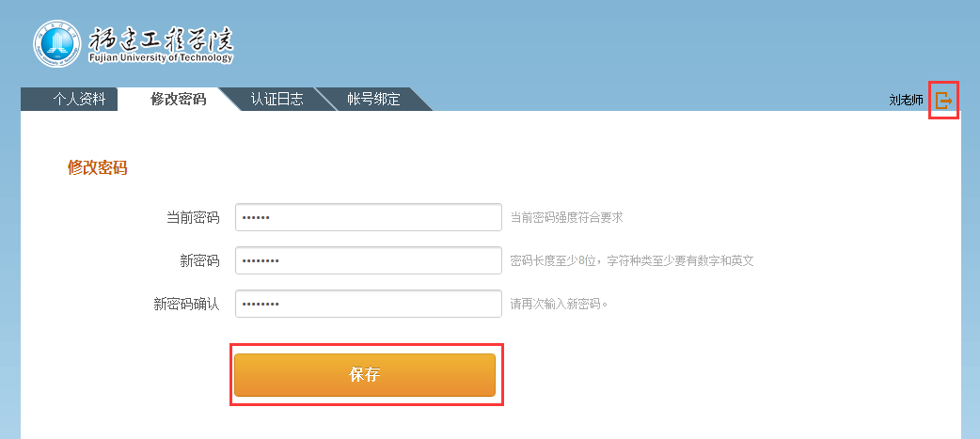Image resolution: width=980 pixels, height=439 pixels.
Task: Click the orange logout arrow icon
Action: pos(943,100)
